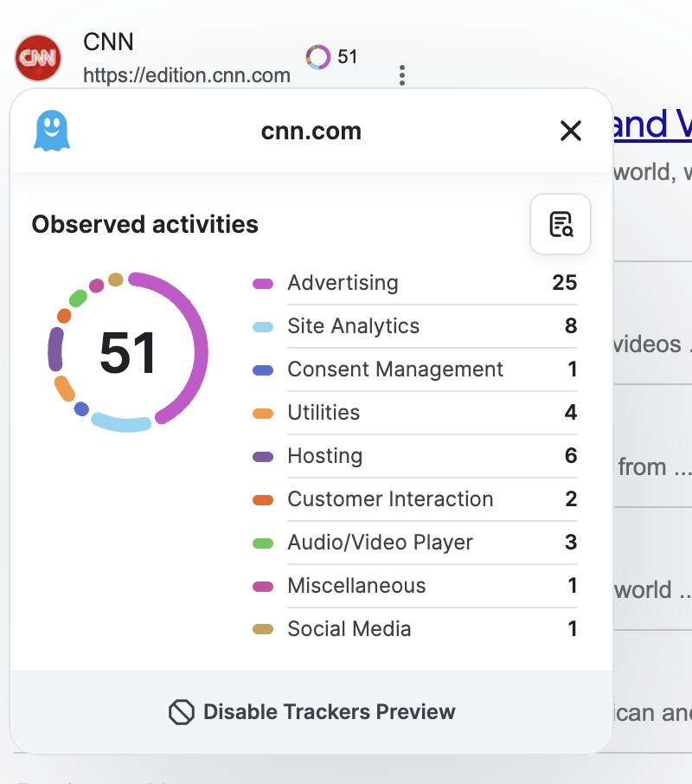This screenshot has width=692, height=784.
Task: Click the Hosting count 6
Action: [571, 456]
